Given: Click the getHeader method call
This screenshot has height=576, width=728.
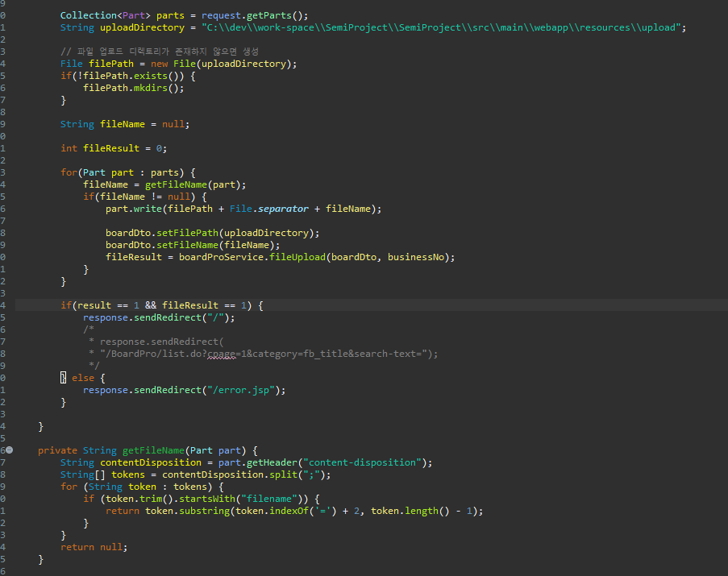Looking at the screenshot, I should (272, 462).
